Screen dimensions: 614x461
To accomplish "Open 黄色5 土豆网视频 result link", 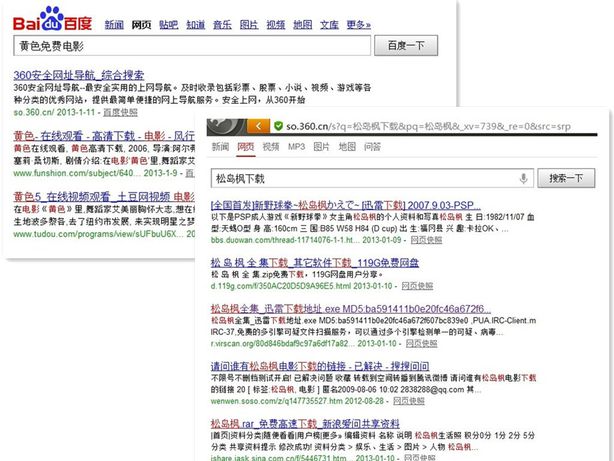I will [x=104, y=197].
